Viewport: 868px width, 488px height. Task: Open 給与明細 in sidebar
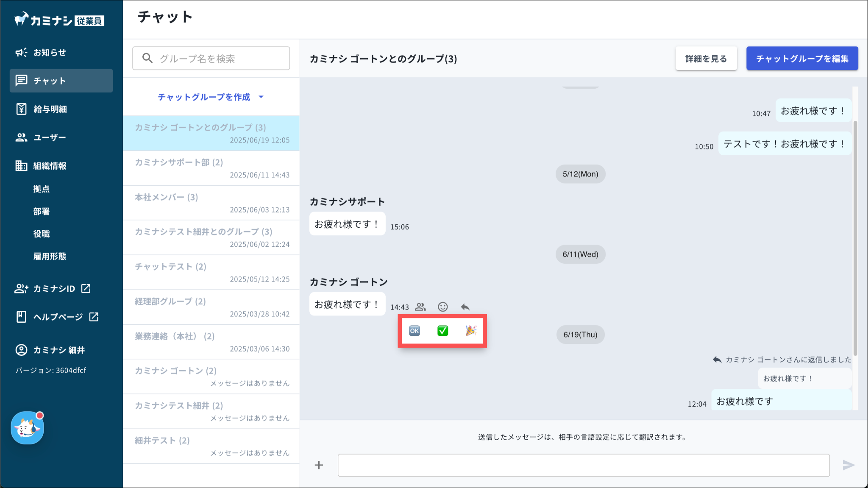[x=50, y=109]
